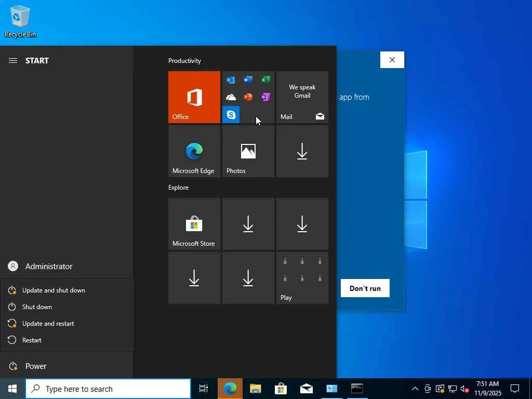The height and width of the screenshot is (399, 532).
Task: Open the Microsoft Store tile
Action: point(194,224)
